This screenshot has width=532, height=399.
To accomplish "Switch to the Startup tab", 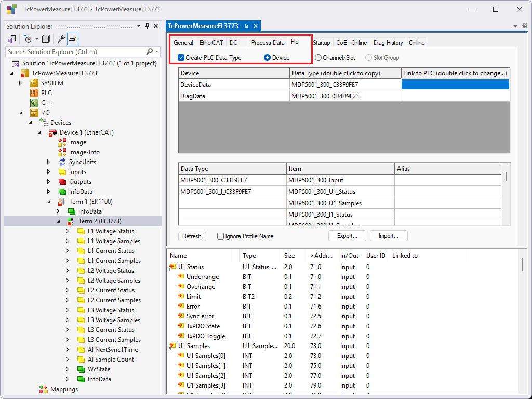I will coord(321,43).
